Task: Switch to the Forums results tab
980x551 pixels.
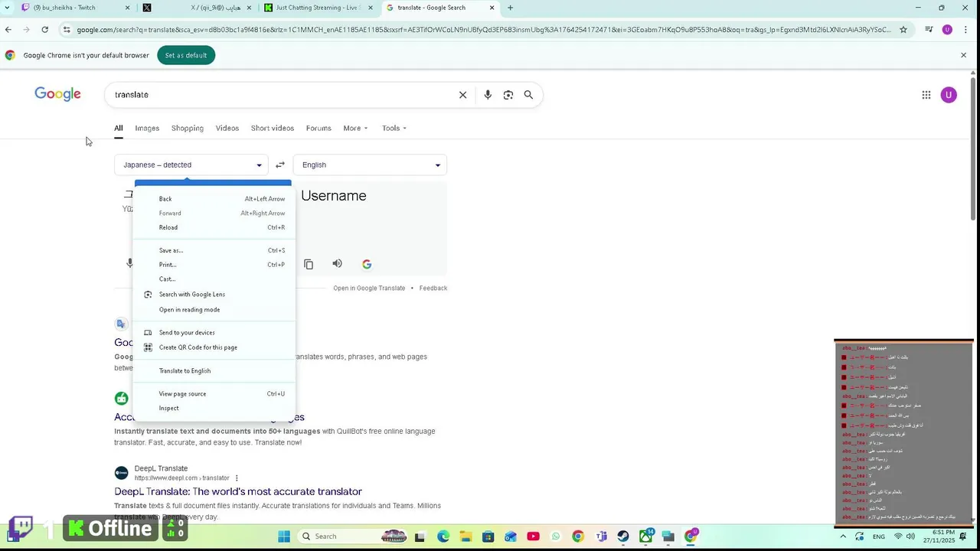Action: coord(318,128)
